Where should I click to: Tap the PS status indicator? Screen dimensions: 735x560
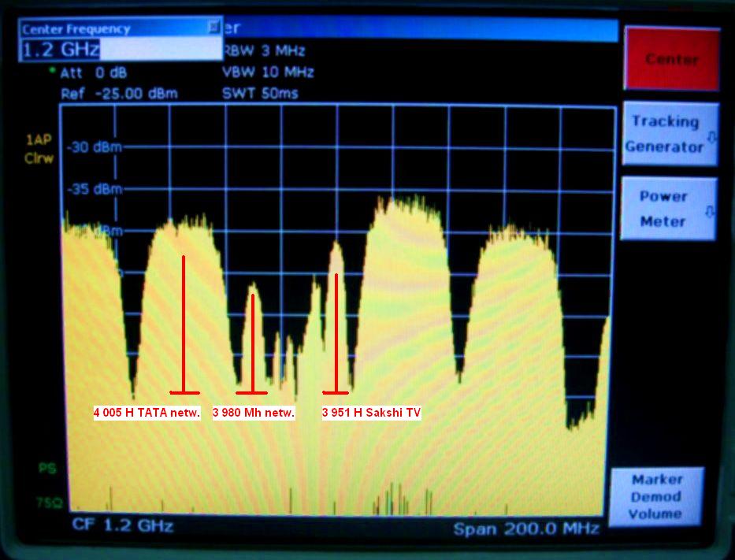click(x=46, y=469)
